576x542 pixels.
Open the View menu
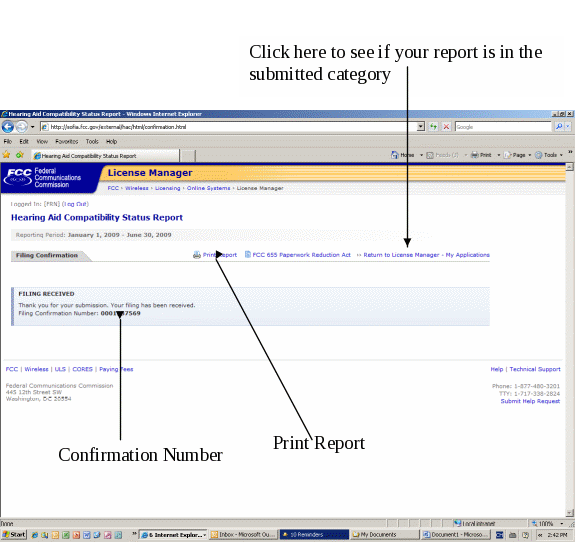pos(42,141)
